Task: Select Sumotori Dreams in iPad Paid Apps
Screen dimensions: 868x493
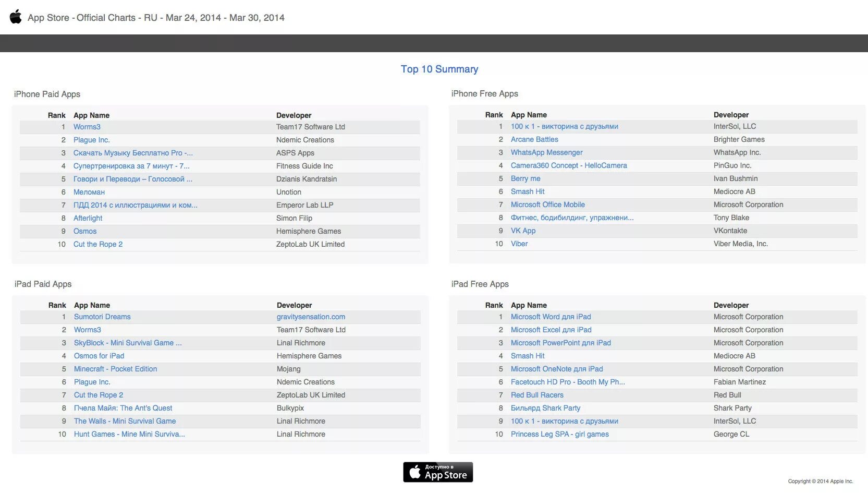Action: 102,316
